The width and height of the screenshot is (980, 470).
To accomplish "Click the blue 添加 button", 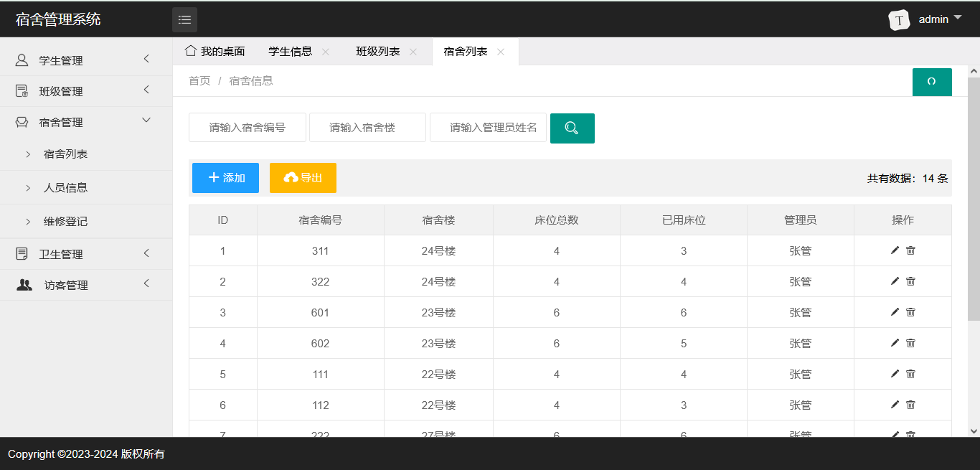I will click(225, 178).
